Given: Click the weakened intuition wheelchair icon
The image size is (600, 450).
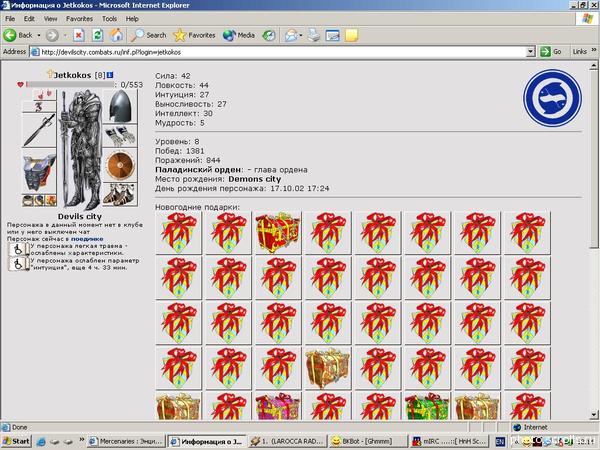Looking at the screenshot, I should pos(18,264).
